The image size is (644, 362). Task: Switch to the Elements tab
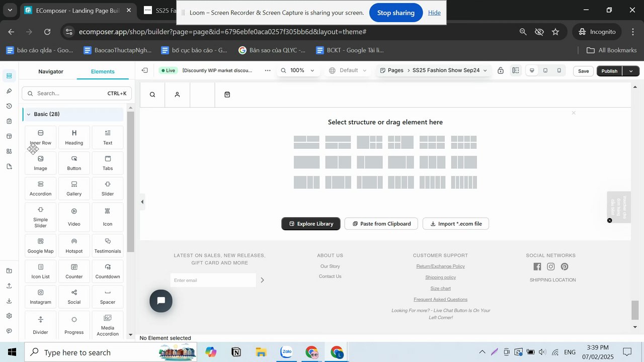[103, 71]
